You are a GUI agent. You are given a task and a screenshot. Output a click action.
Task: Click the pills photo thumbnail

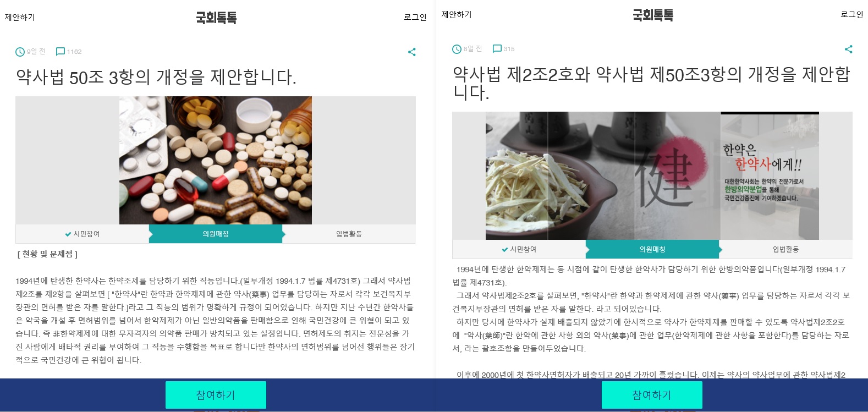[216, 160]
